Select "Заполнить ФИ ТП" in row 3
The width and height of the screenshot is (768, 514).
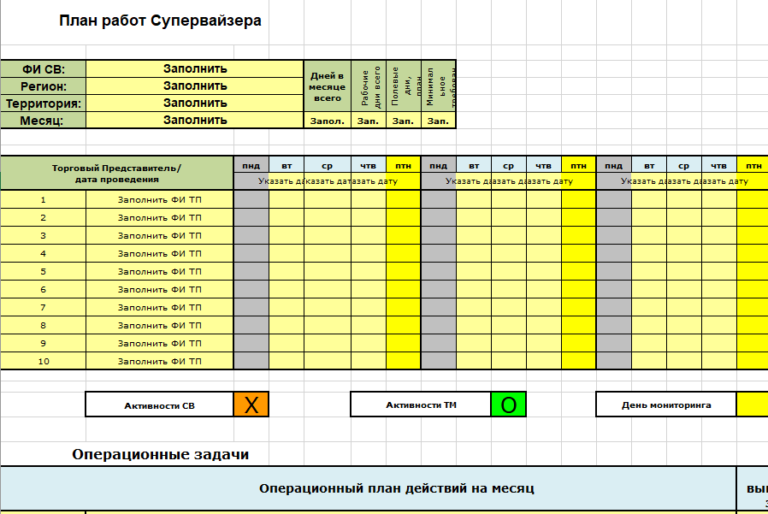[160, 236]
